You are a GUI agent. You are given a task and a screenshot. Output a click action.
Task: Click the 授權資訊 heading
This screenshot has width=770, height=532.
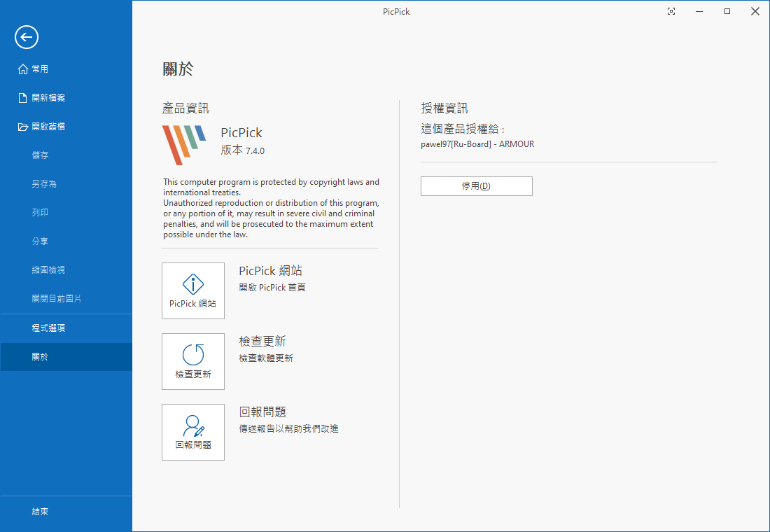click(x=444, y=108)
